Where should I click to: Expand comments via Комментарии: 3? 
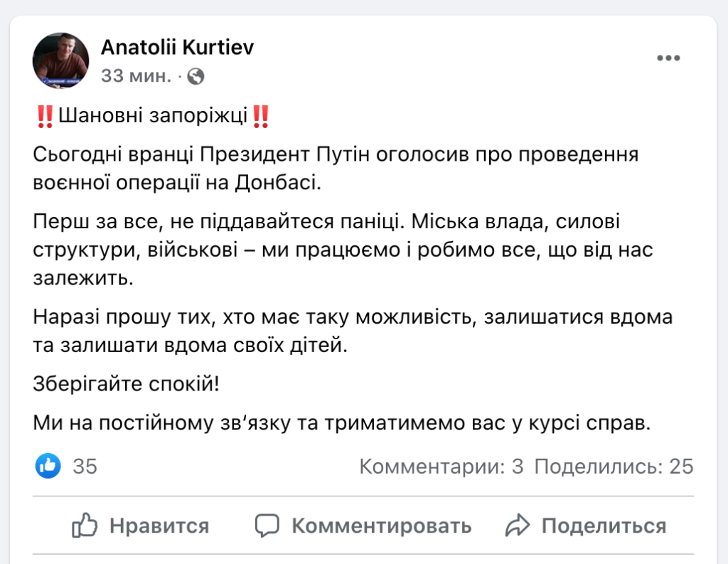[x=441, y=467]
